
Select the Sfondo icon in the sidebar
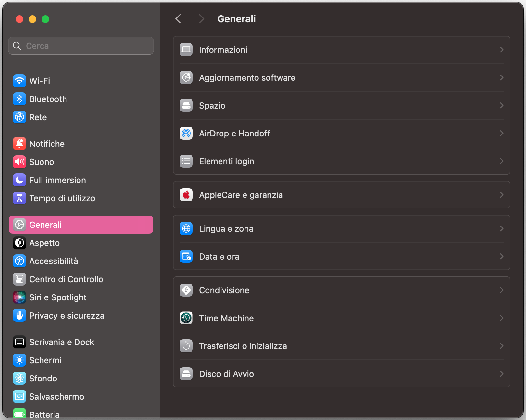pyautogui.click(x=19, y=378)
